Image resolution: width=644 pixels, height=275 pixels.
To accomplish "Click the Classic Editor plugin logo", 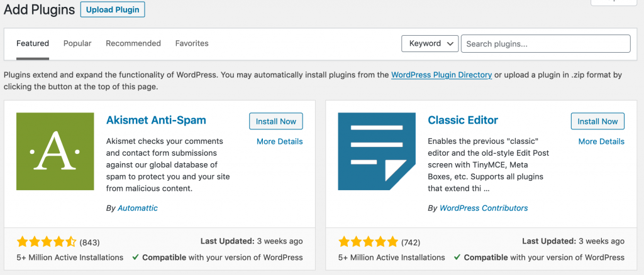I will tap(377, 152).
